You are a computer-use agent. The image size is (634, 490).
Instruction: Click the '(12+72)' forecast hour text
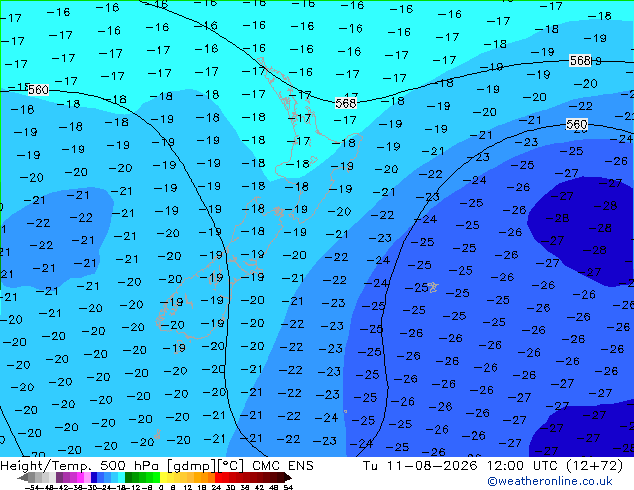(594, 466)
